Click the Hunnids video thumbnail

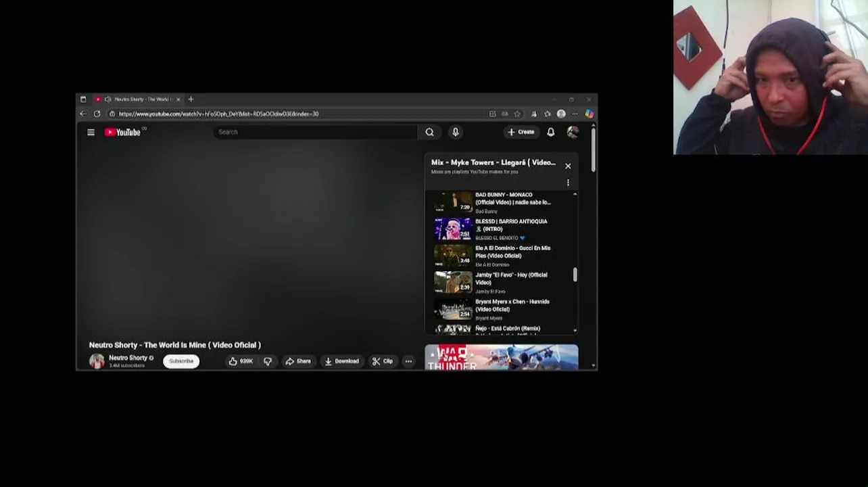(x=453, y=309)
